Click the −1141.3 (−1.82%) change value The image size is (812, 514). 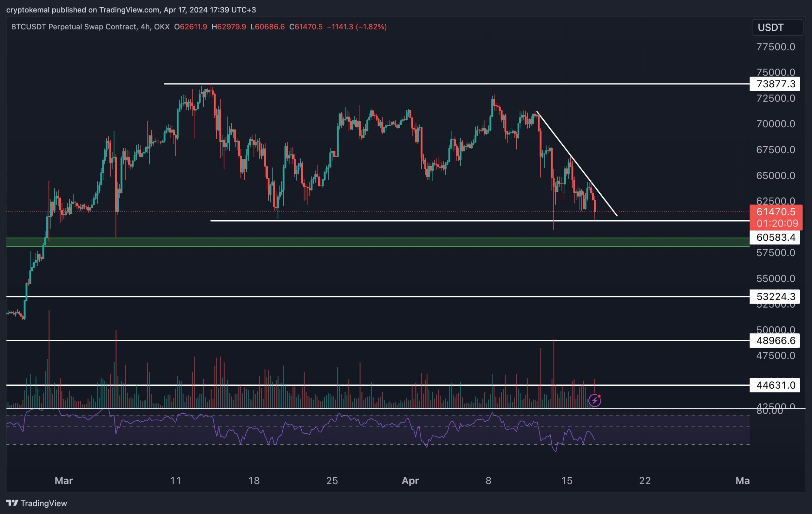point(357,27)
